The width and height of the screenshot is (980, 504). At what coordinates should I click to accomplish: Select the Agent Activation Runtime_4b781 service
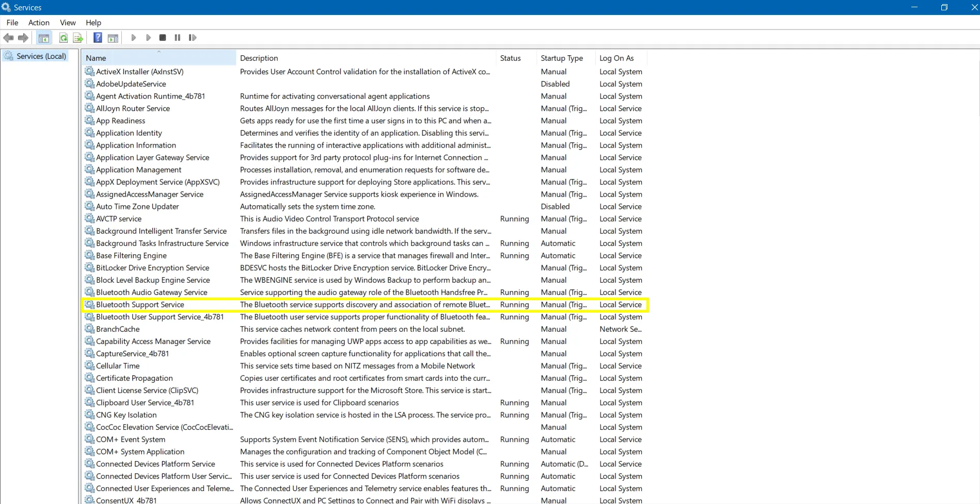(151, 96)
